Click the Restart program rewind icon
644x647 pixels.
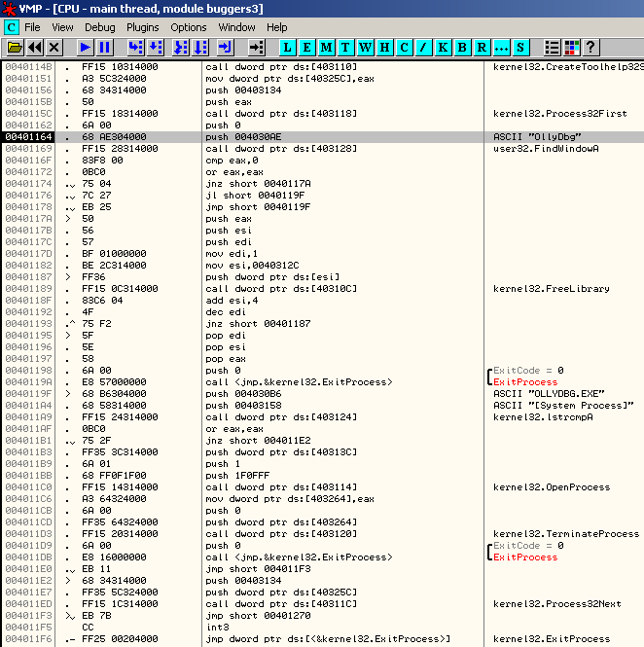point(34,47)
